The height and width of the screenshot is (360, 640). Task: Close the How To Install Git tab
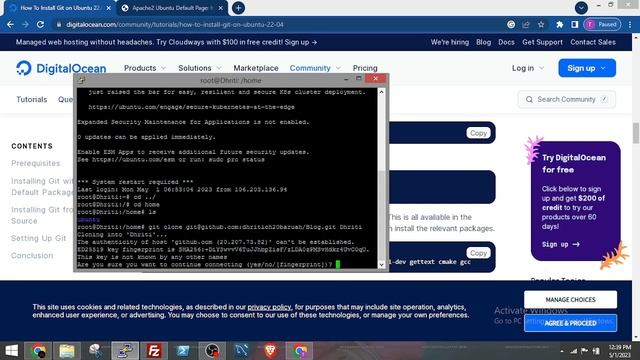109,8
